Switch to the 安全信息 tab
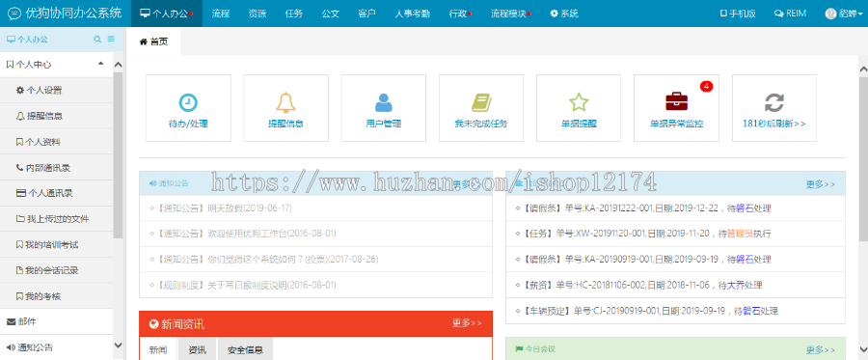The image size is (868, 360). click(245, 349)
